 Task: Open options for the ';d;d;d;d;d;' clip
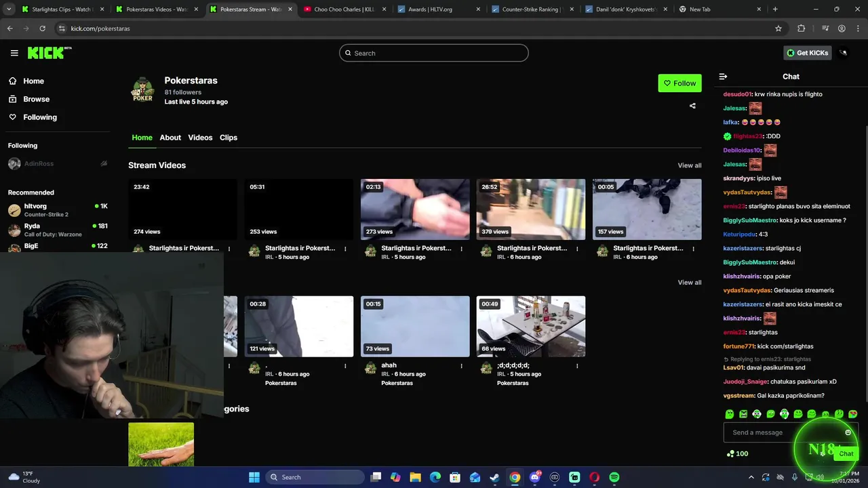point(577,366)
